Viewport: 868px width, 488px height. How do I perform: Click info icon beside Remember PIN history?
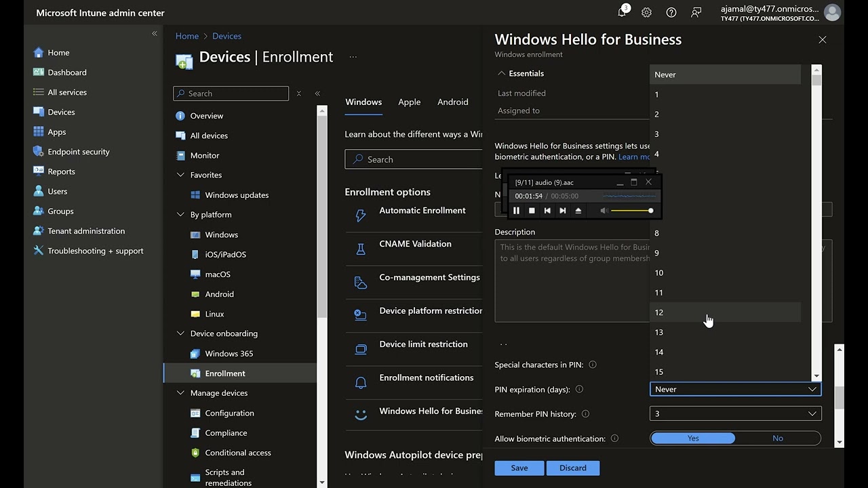click(585, 413)
